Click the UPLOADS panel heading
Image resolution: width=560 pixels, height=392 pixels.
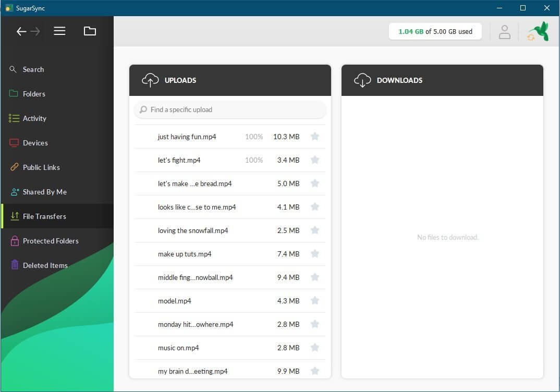point(180,80)
